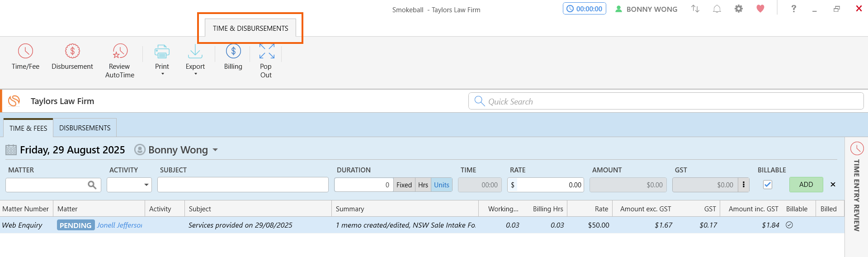Pop Out the time window
Viewport: 868px width, 257px height.
266,61
